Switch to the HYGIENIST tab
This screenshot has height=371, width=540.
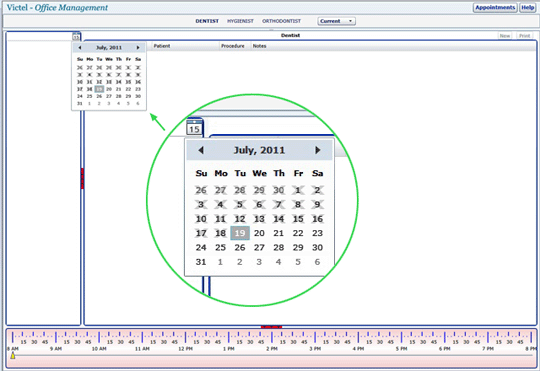click(240, 21)
